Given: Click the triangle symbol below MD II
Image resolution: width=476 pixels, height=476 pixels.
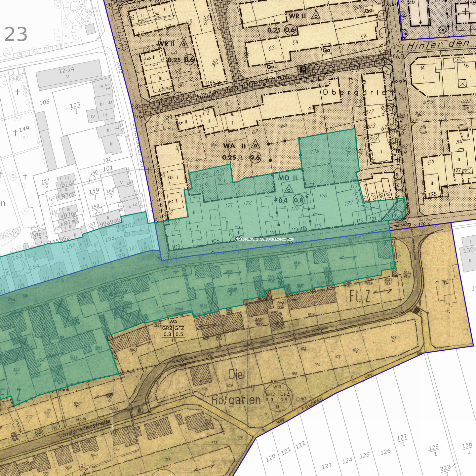Looking at the screenshot, I should (x=289, y=189).
